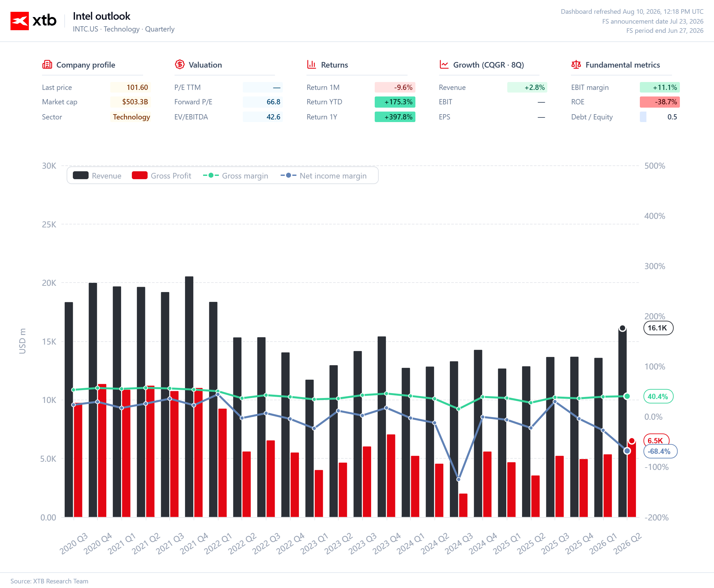Click the Revenue bar for 2023 Q1
Image resolution: width=714 pixels, height=588 pixels.
(x=309, y=448)
